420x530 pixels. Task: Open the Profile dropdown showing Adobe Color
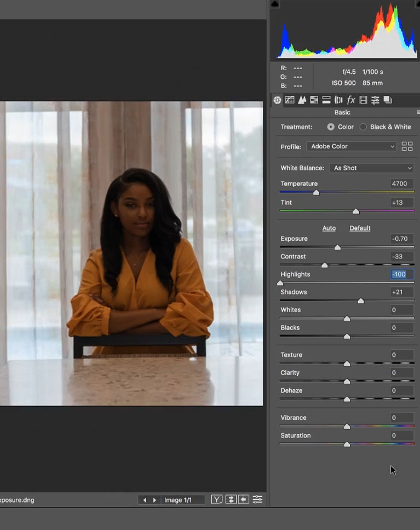[x=351, y=146]
